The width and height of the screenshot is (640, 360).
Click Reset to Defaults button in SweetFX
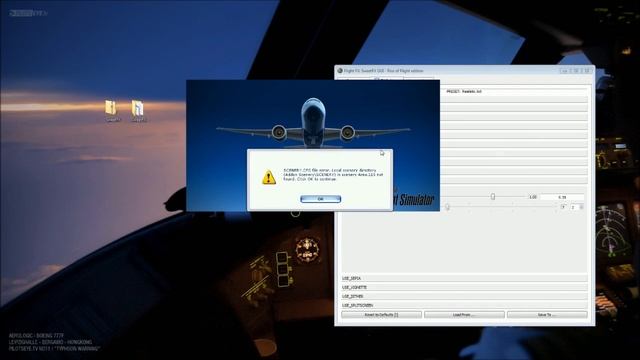[x=381, y=315]
